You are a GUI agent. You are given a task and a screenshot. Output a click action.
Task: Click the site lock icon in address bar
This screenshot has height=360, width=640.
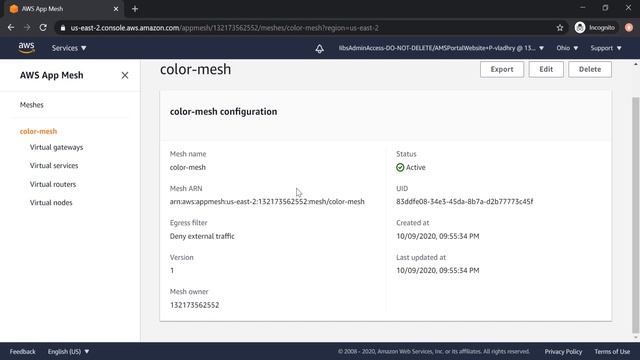62,28
